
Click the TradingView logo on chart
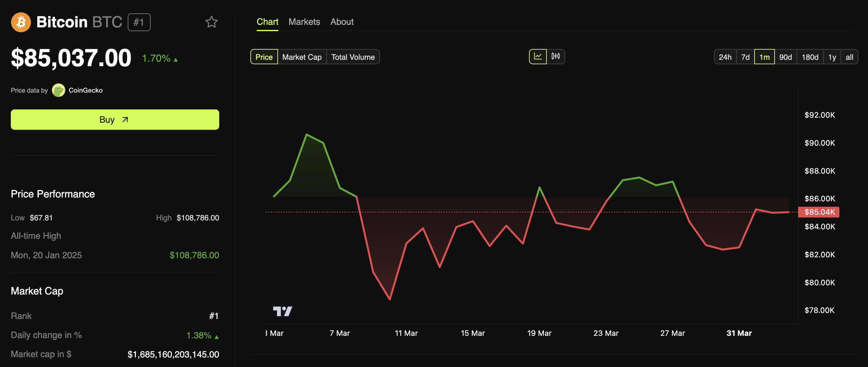point(282,311)
